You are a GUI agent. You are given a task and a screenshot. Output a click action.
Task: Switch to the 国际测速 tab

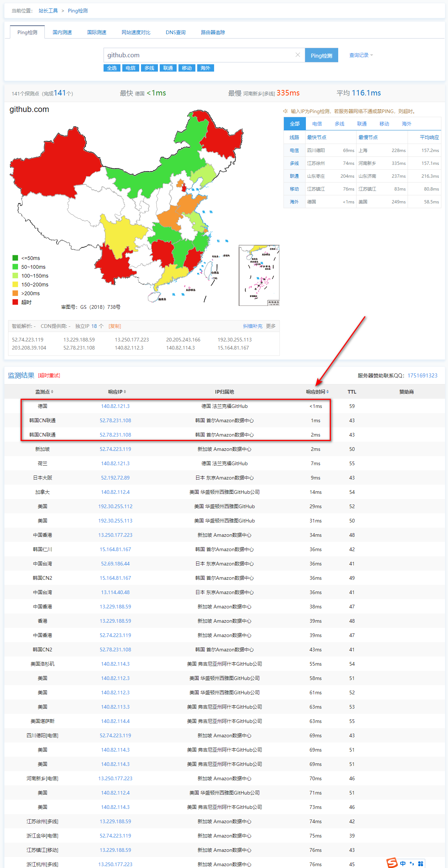tap(97, 32)
